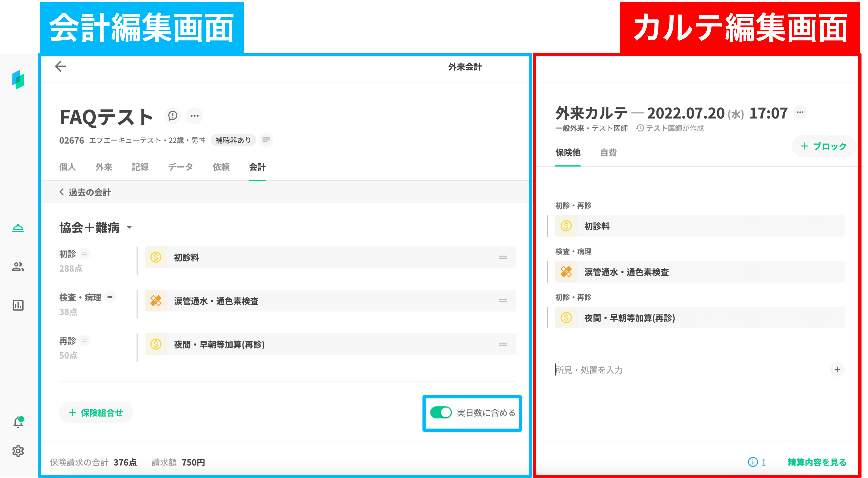Click plus button beside 所見 input
The image size is (868, 478).
[837, 370]
